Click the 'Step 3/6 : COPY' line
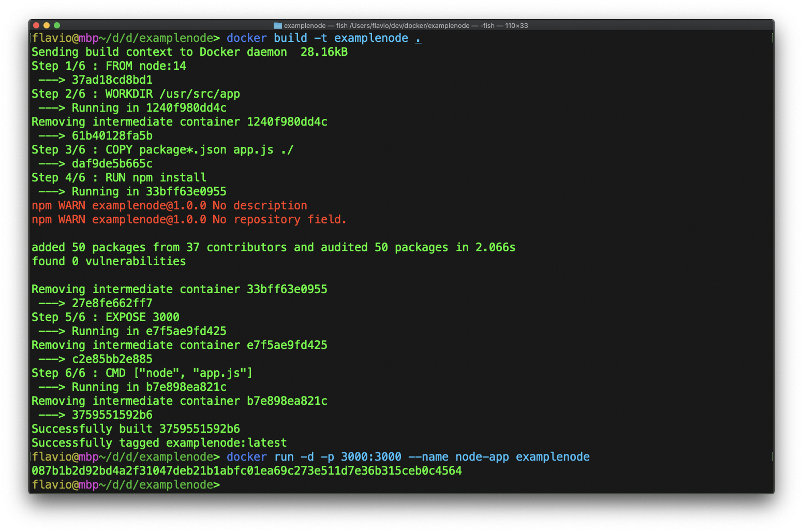This screenshot has height=532, width=803. 162,150
